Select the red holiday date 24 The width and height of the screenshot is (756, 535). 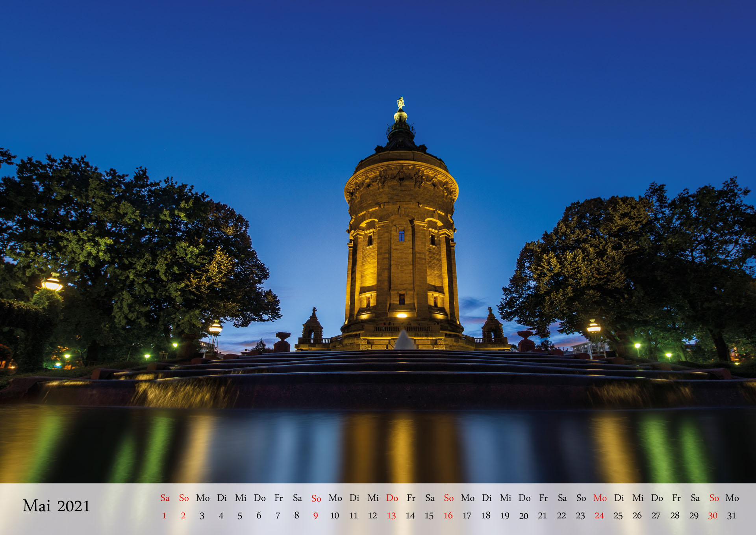tap(599, 515)
